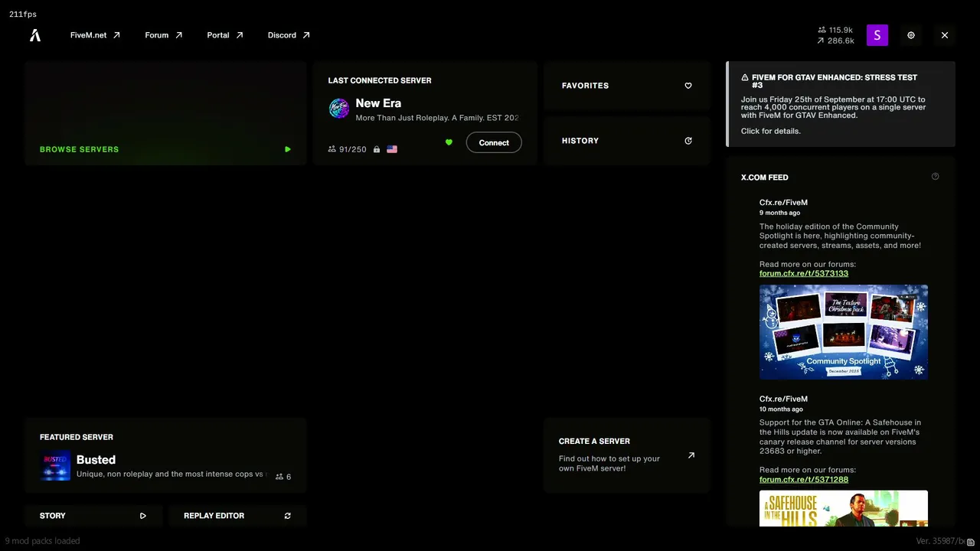Screen dimensions: 980x551
Task: Click the History clock icon
Action: point(688,141)
